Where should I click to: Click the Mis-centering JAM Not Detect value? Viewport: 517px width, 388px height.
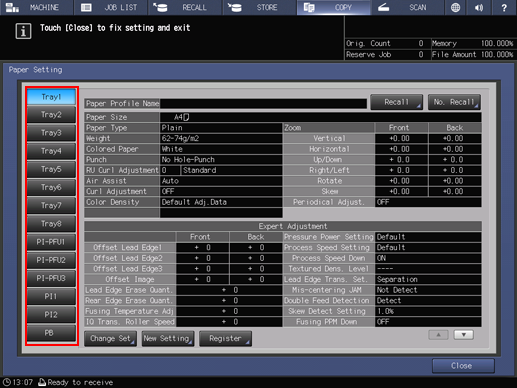[x=428, y=290]
